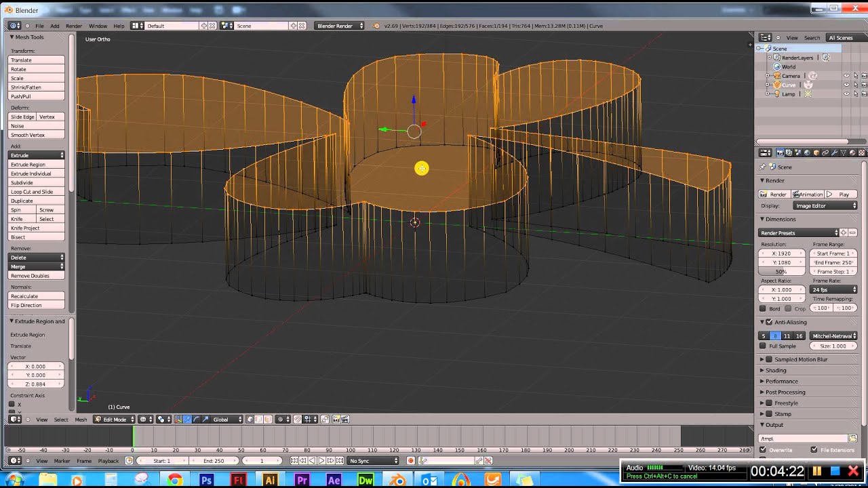Toggle the File Extensions checkbox

[814, 449]
